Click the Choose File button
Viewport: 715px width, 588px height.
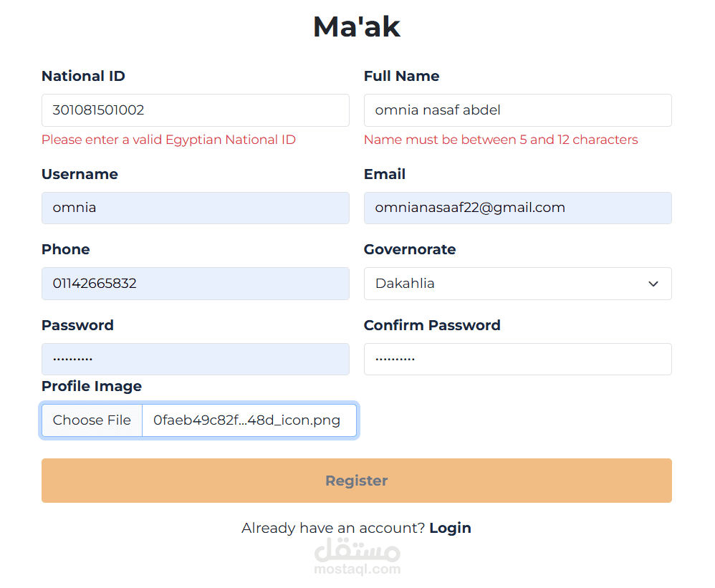[x=92, y=420]
